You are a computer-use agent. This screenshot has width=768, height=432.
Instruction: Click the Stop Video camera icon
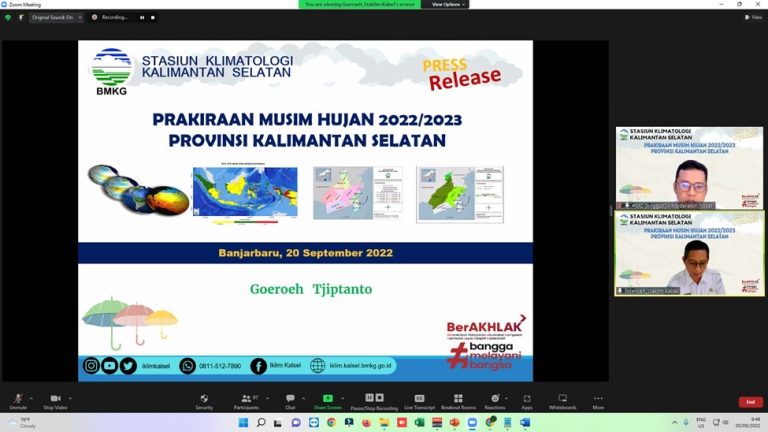[x=55, y=399]
